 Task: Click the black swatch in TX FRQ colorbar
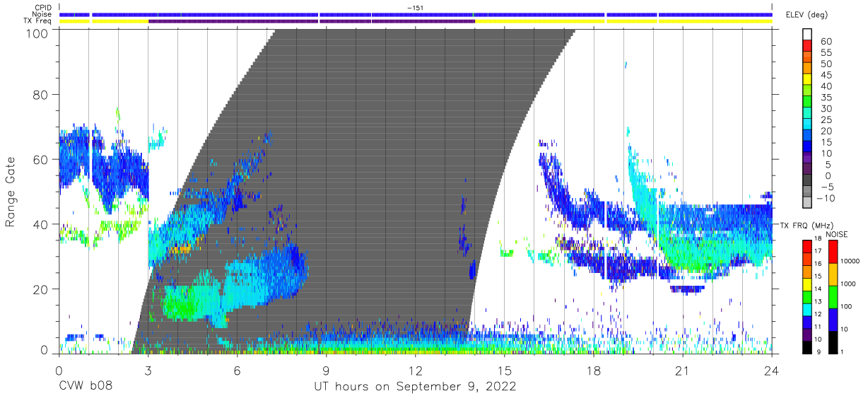point(806,347)
